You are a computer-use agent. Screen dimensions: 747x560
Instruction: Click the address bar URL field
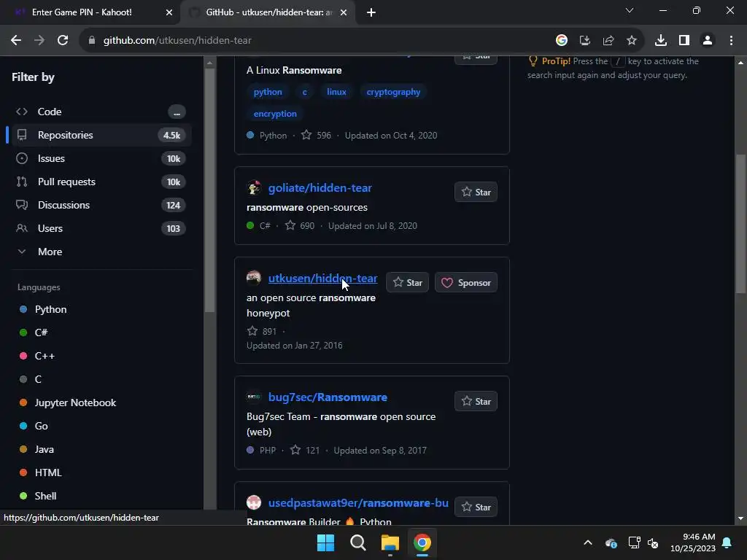pos(314,41)
